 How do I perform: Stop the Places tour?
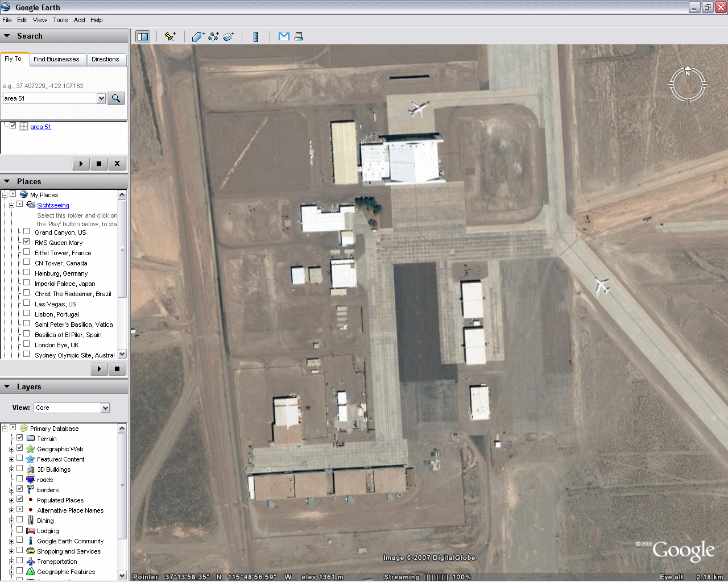point(117,369)
